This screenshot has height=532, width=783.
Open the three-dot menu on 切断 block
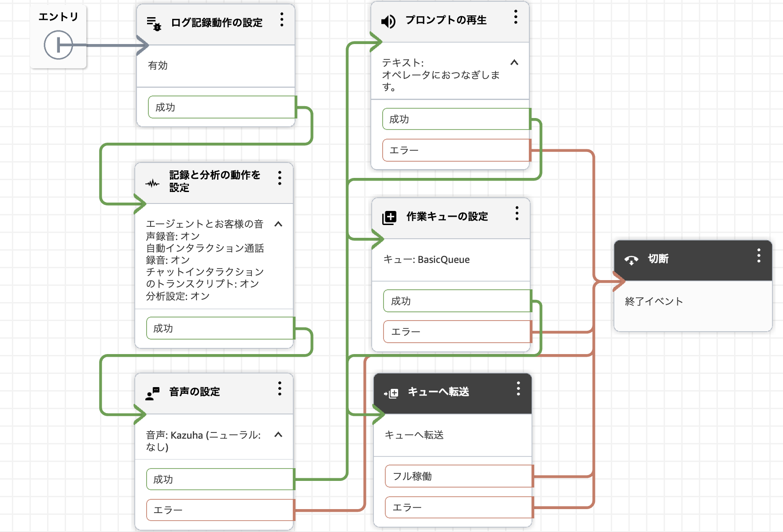pyautogui.click(x=758, y=255)
